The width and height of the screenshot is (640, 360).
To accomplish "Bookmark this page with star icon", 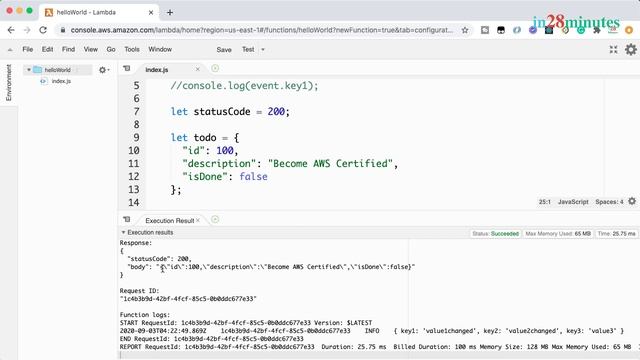I will pyautogui.click(x=464, y=30).
